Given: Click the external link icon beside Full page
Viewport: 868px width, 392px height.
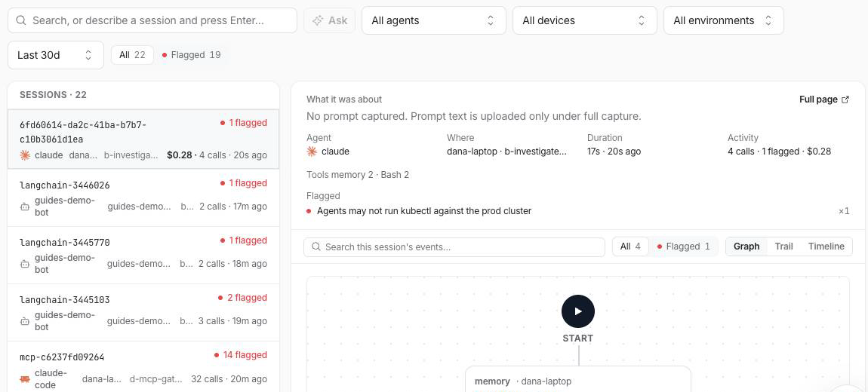Looking at the screenshot, I should [x=845, y=100].
